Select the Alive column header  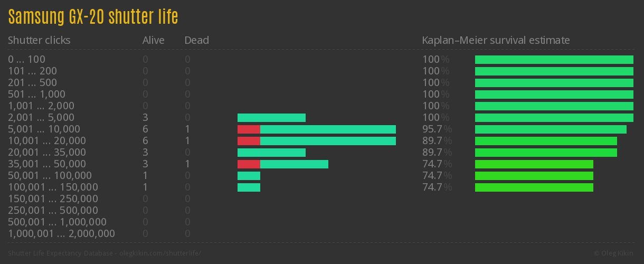point(153,40)
